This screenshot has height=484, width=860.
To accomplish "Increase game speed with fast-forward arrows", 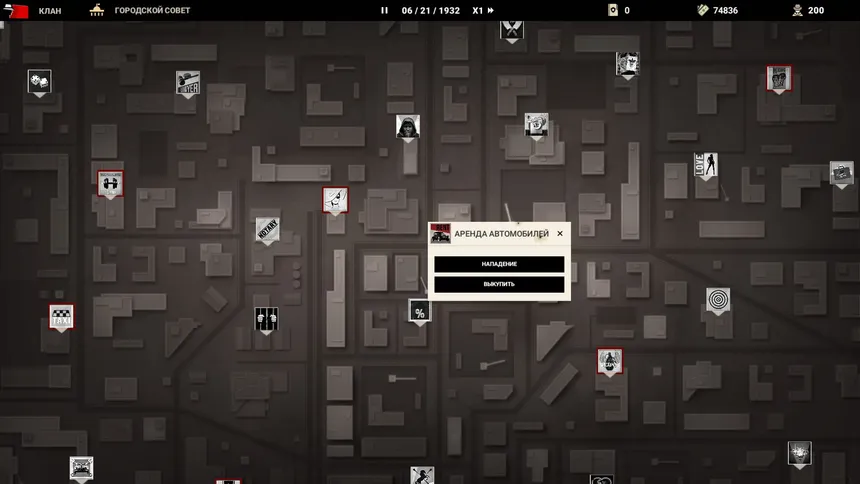I will [x=490, y=10].
